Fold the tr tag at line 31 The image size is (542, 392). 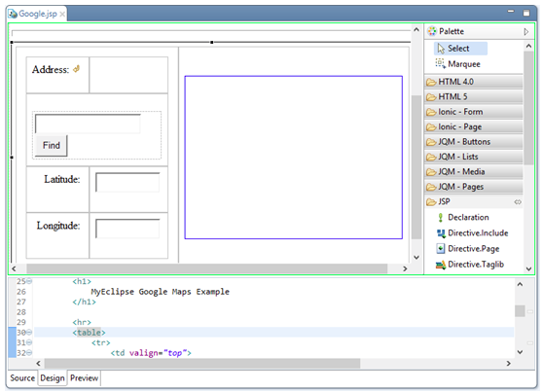[29, 342]
